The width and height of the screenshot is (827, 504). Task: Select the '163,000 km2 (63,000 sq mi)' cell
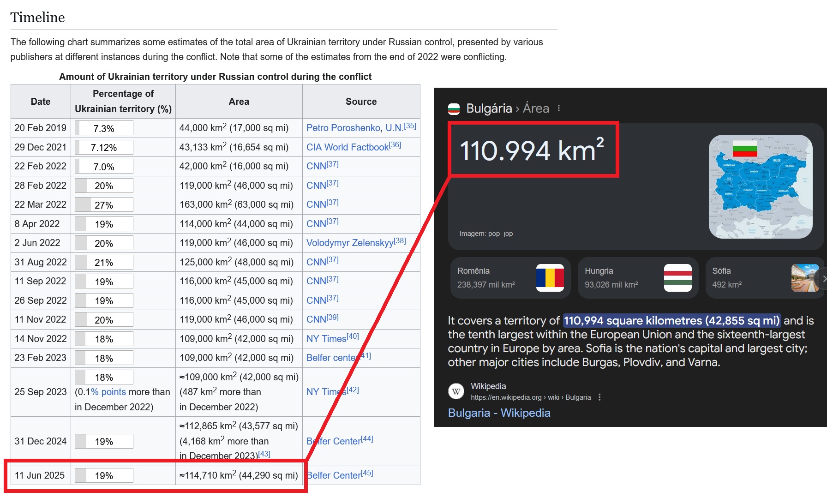(x=239, y=204)
